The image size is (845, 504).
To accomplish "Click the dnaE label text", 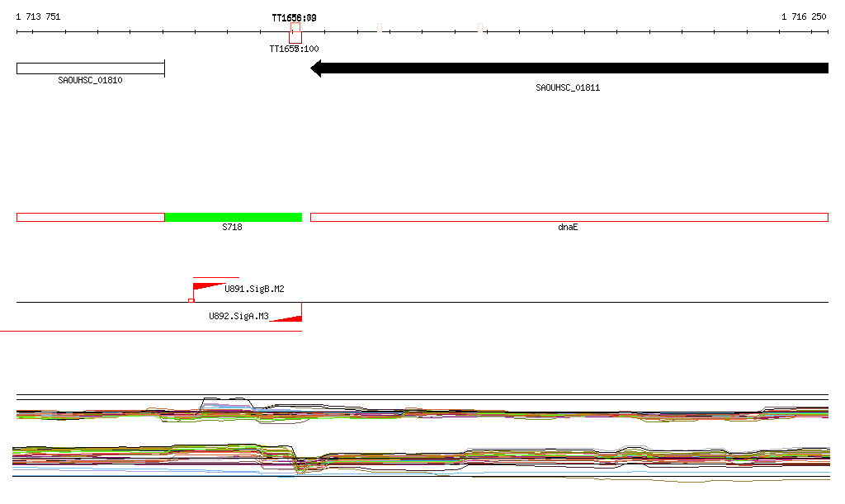I will click(x=568, y=227).
